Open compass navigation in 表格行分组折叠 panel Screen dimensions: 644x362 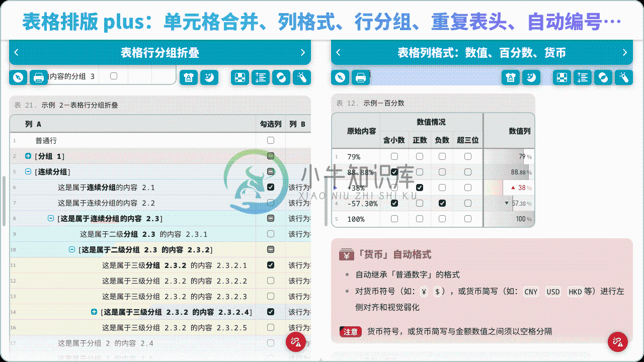tap(18, 77)
